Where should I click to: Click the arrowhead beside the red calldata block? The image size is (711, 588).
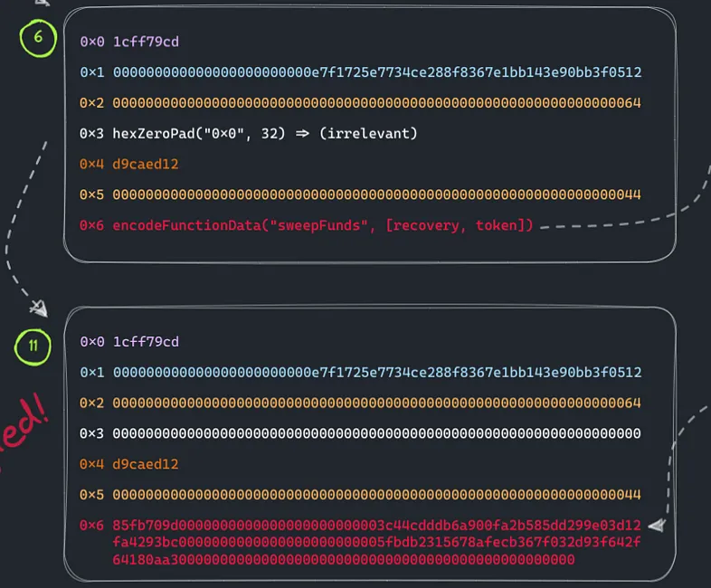click(658, 526)
